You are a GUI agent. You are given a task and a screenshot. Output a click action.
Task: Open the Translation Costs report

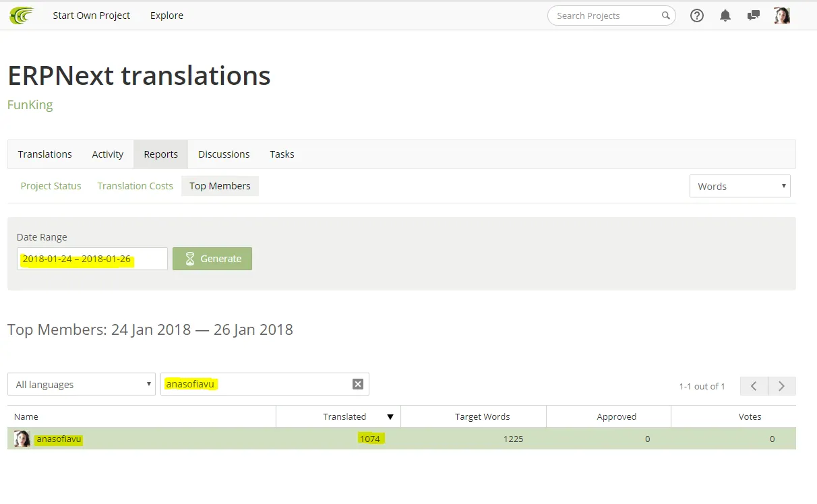coord(135,186)
